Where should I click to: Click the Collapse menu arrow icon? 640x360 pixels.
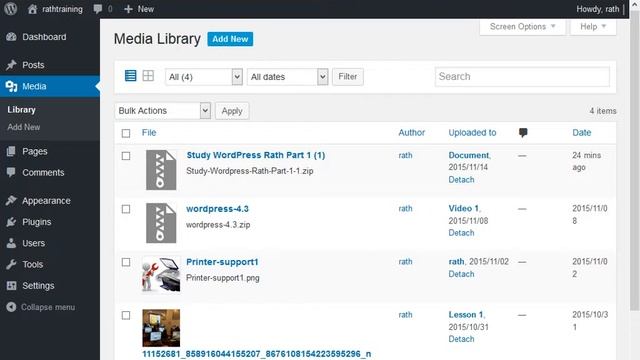click(11, 307)
